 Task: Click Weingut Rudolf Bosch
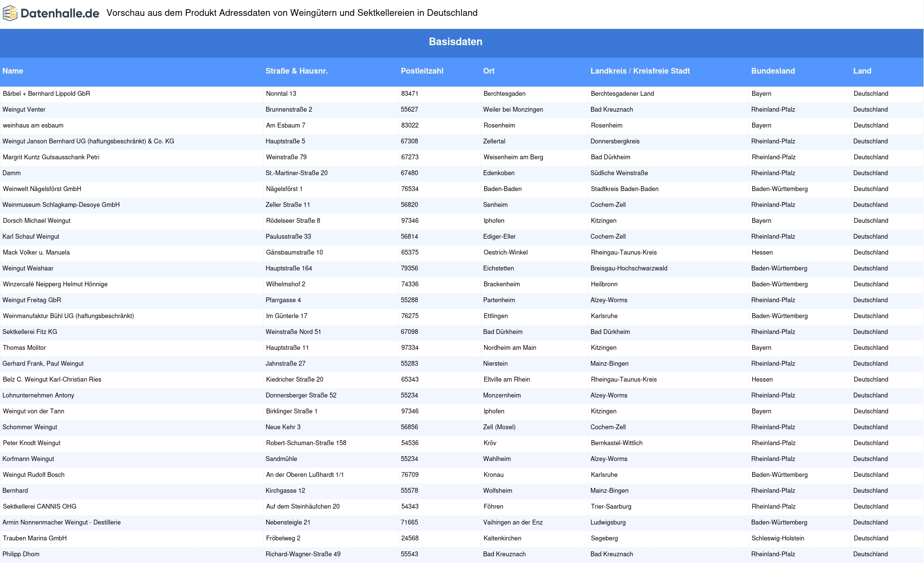click(x=34, y=475)
